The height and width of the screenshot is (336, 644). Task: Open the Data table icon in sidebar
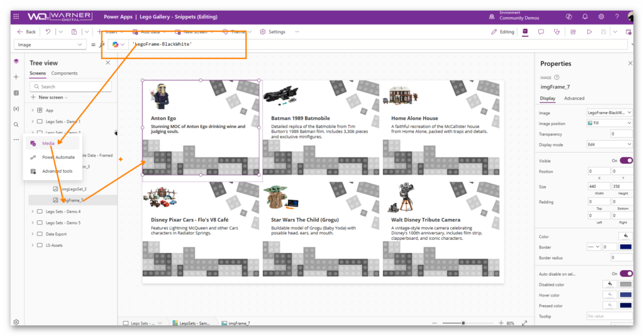(x=16, y=93)
